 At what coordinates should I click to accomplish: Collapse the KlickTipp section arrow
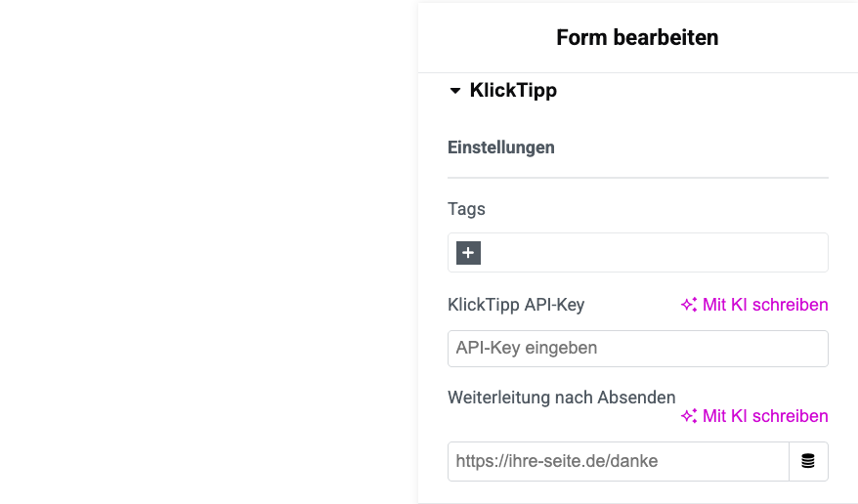(x=454, y=91)
